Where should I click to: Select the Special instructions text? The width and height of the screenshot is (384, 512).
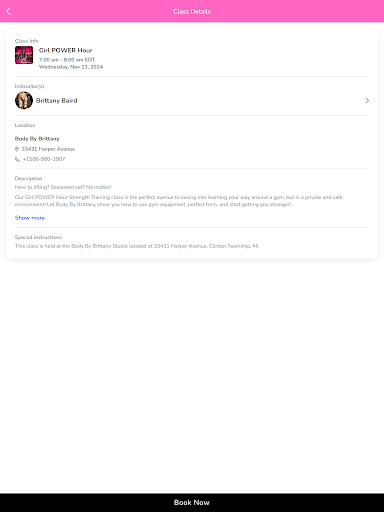pyautogui.click(x=137, y=246)
